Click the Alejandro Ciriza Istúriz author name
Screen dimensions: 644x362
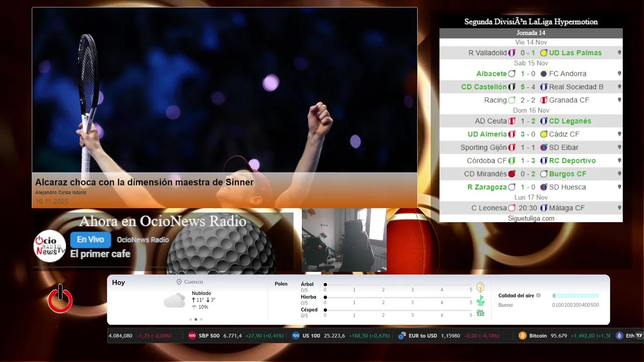point(60,193)
